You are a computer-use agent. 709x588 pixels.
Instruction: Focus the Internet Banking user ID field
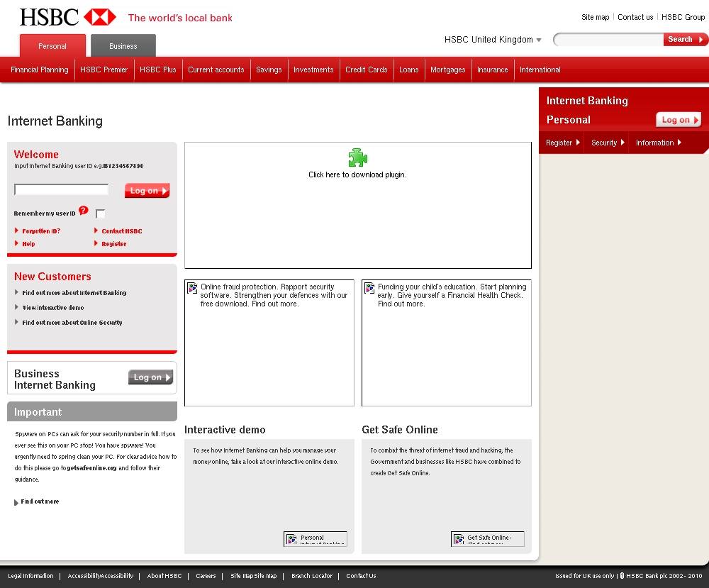[62, 189]
